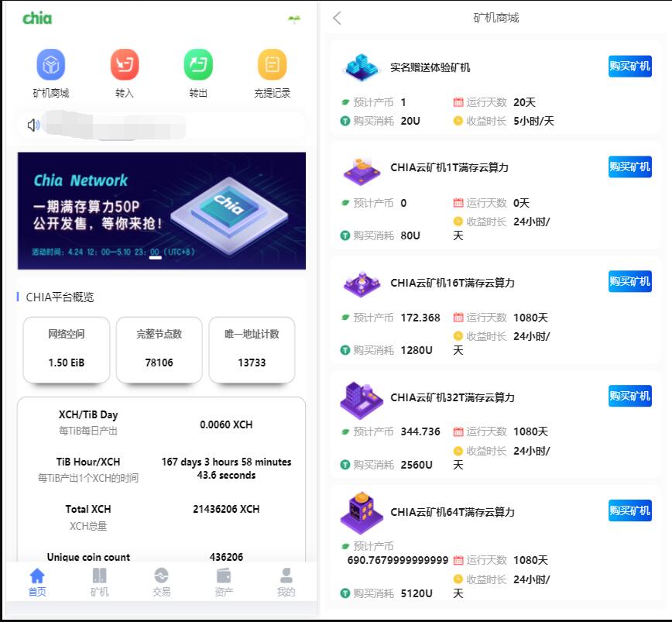
Task: Click the green sprout icon at top
Action: coord(294,19)
